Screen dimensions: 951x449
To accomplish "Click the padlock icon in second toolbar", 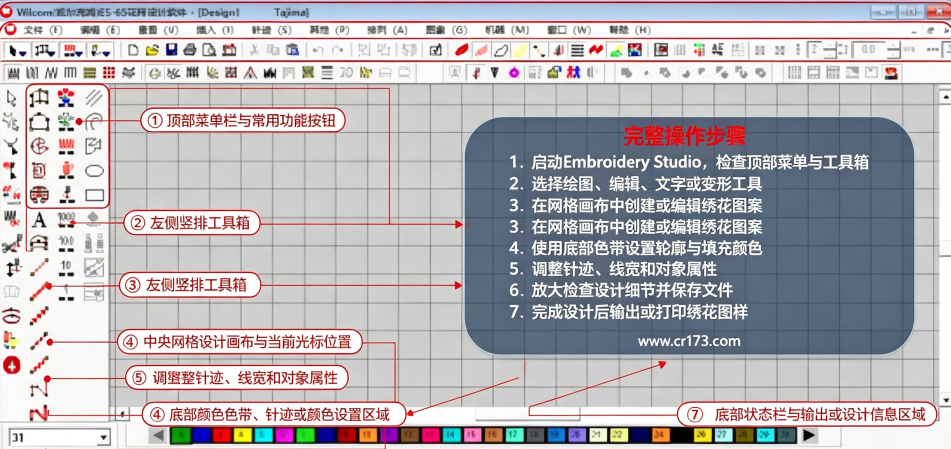I will coord(554,73).
